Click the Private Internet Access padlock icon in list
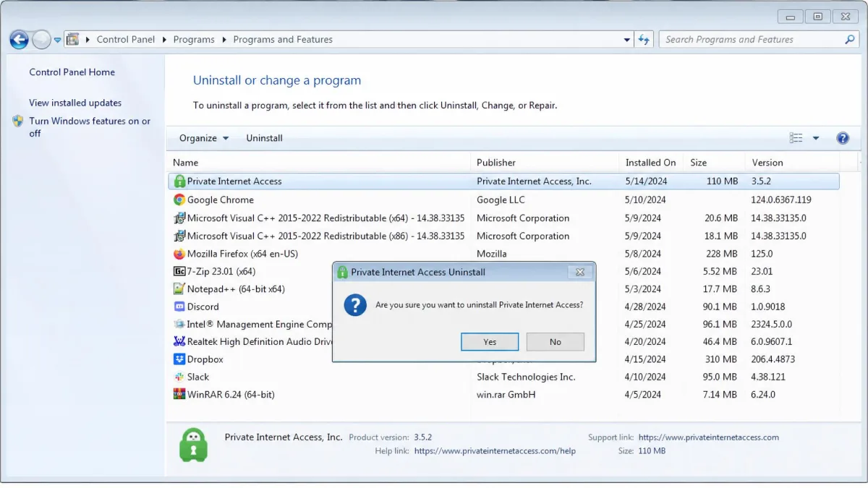 pos(179,181)
